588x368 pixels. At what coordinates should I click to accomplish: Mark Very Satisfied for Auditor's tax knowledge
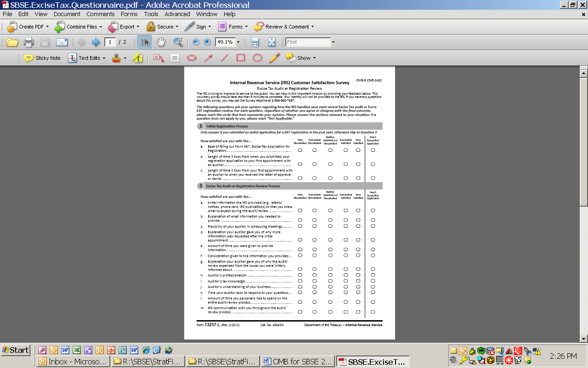358,281
